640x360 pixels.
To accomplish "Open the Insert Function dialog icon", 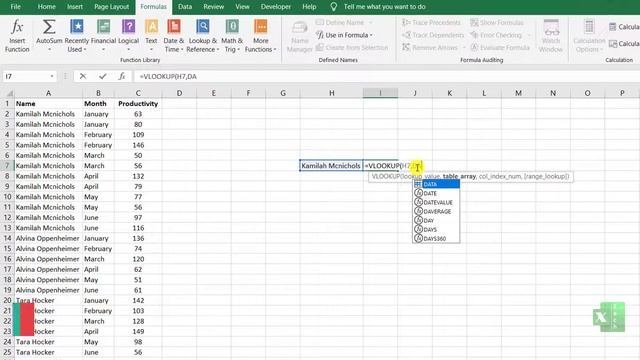I will click(x=17, y=27).
